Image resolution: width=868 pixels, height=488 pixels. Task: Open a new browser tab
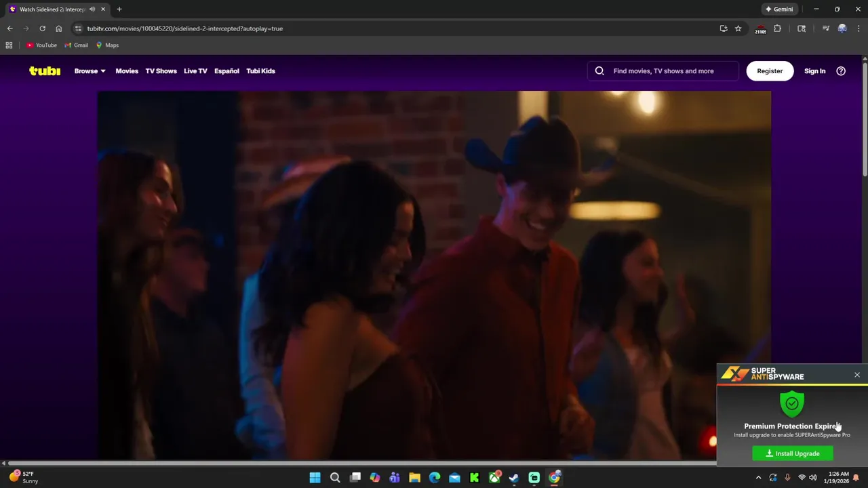click(119, 9)
